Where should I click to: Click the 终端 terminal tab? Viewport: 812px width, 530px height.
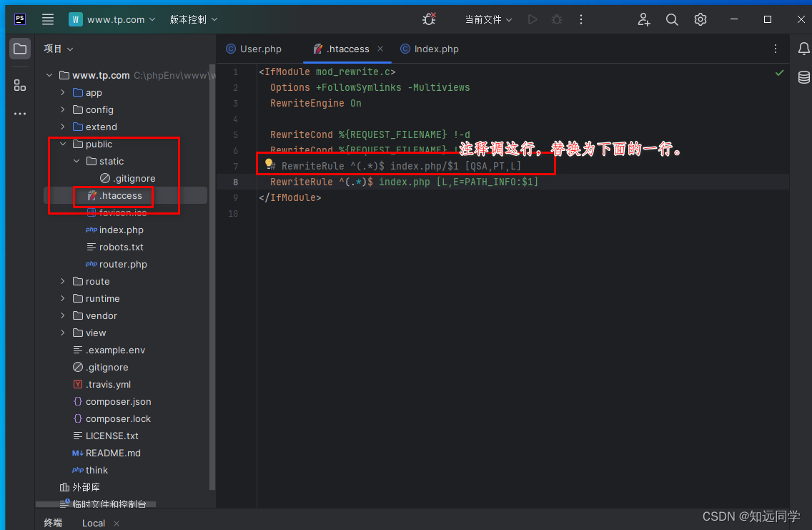point(53,523)
